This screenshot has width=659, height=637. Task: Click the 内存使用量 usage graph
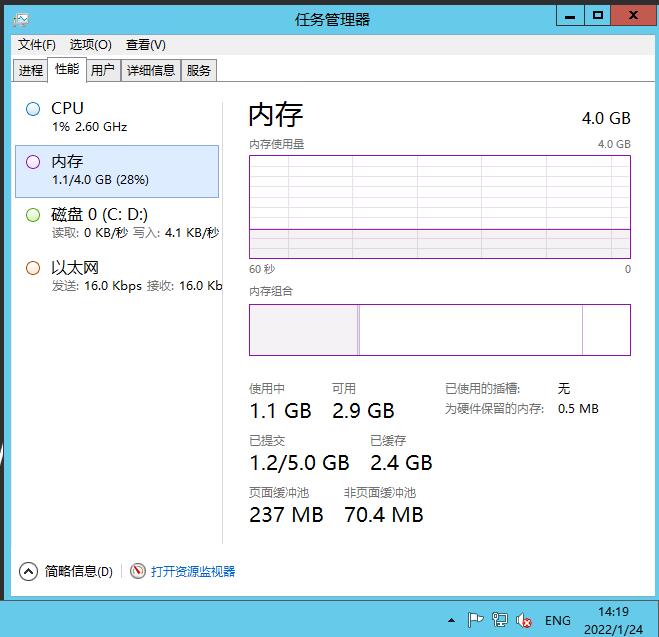(x=440, y=207)
